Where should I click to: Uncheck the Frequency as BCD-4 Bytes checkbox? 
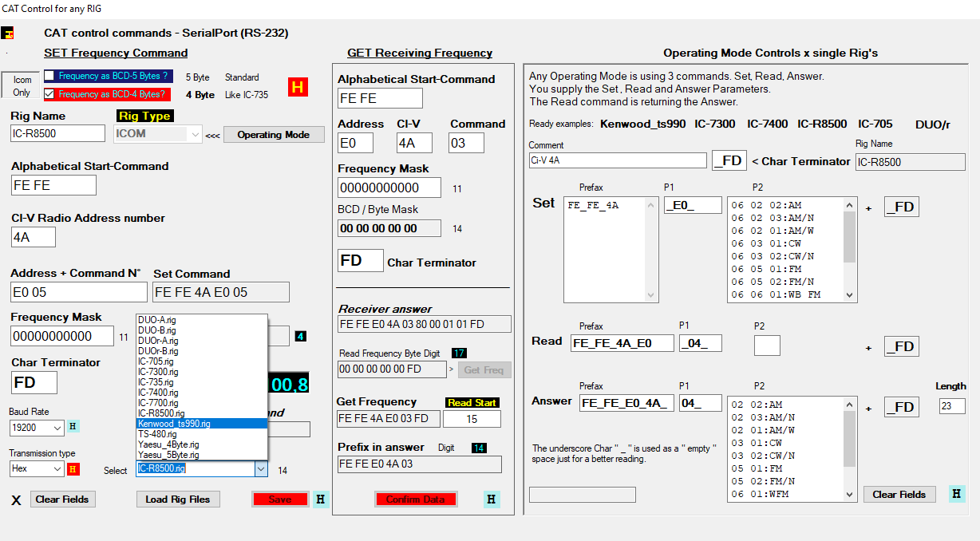[49, 94]
